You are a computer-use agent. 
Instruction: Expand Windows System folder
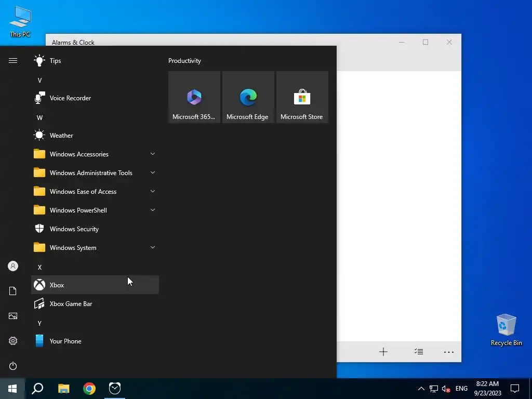click(95, 248)
